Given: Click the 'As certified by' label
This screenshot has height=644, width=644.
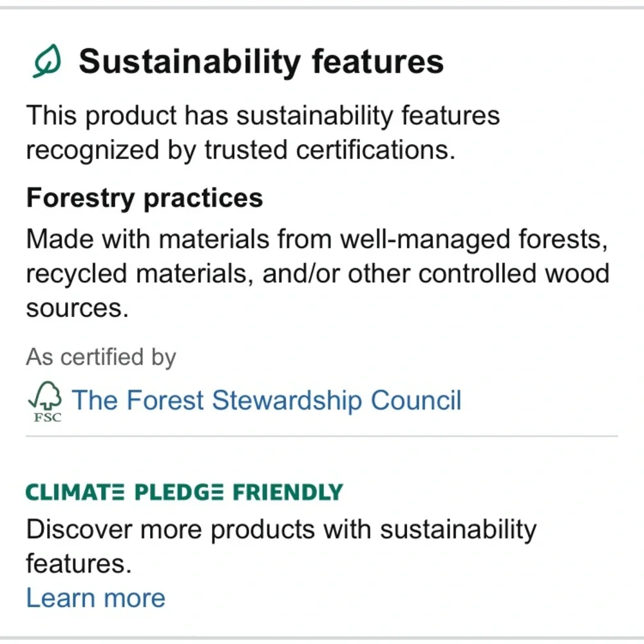Looking at the screenshot, I should (101, 357).
